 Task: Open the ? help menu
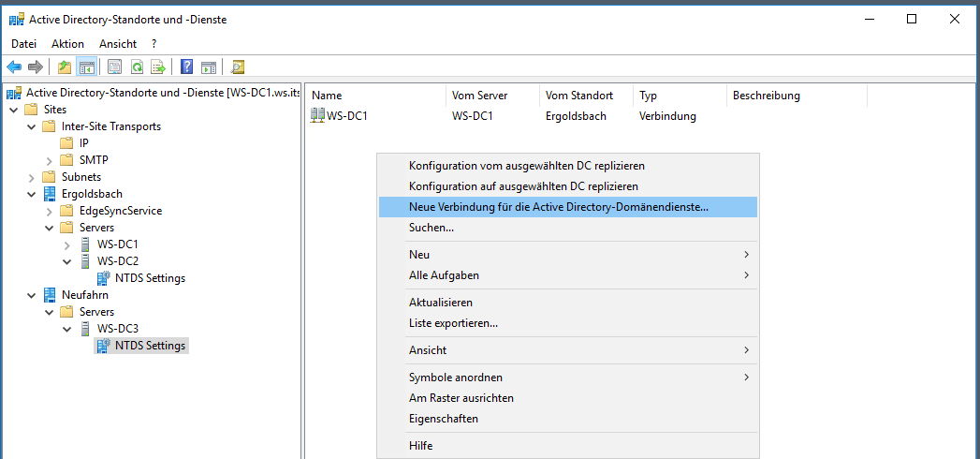click(x=154, y=44)
